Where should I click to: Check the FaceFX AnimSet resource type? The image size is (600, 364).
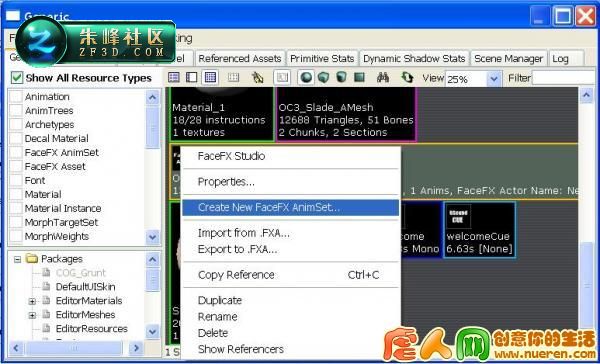[16, 152]
